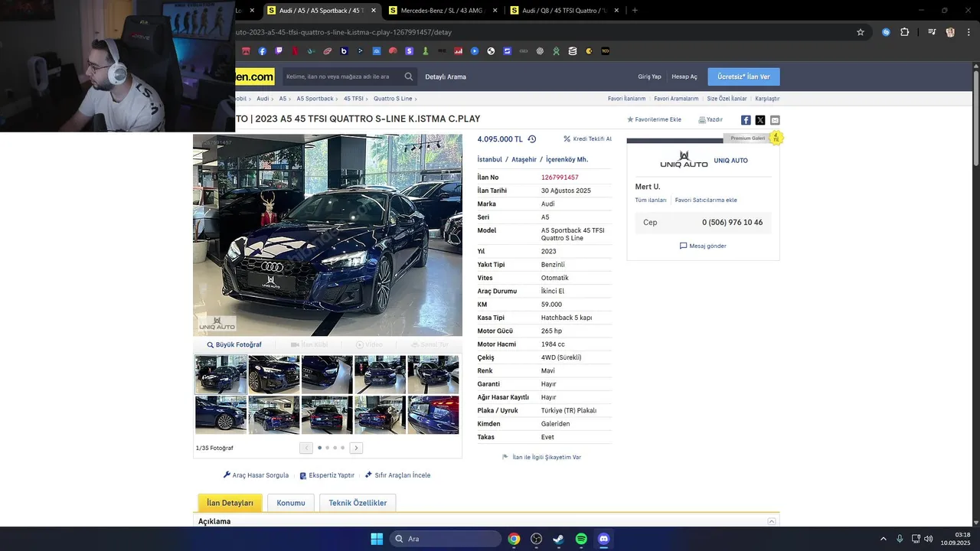Image resolution: width=980 pixels, height=551 pixels.
Task: Click the Giriş Yap link
Action: point(649,77)
